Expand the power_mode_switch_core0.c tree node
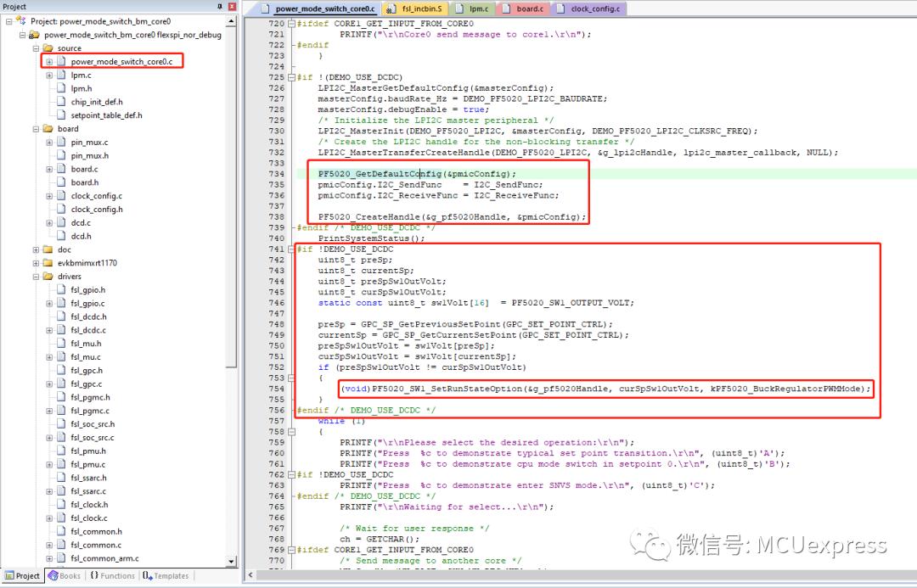The height and width of the screenshot is (588, 917). pyautogui.click(x=49, y=61)
